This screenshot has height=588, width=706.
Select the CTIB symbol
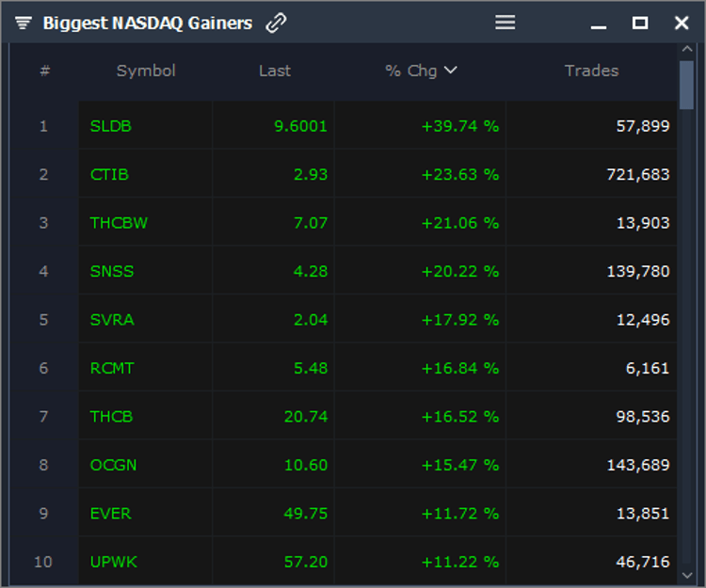109,175
